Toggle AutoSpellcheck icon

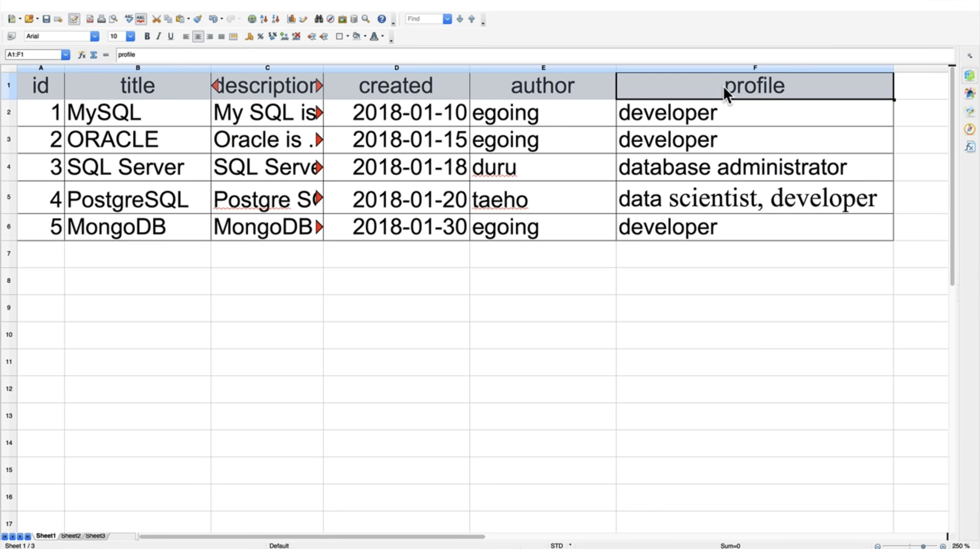[x=141, y=19]
